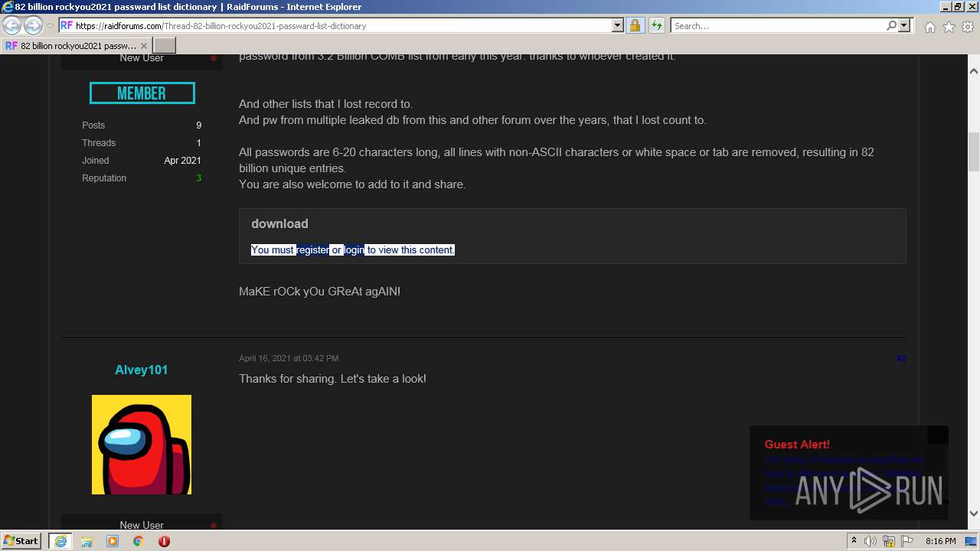The image size is (980, 551).
Task: Expand the address bar URL dropdown
Action: pos(618,25)
